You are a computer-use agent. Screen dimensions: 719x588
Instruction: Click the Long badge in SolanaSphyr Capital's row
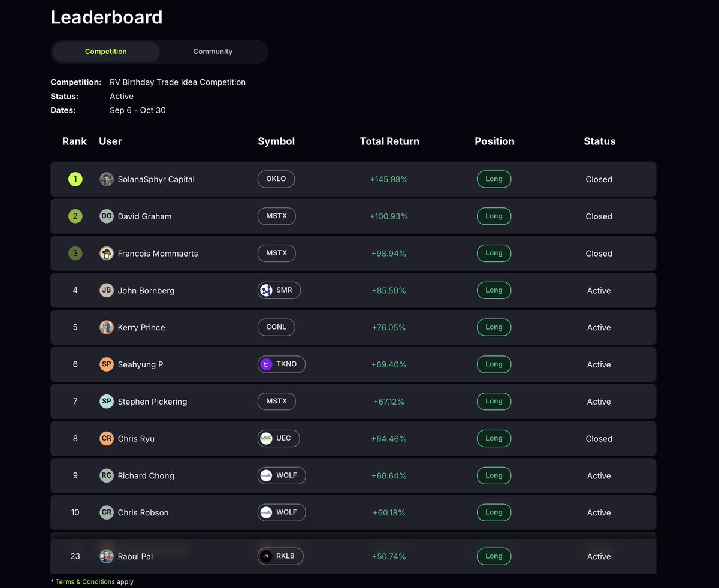pyautogui.click(x=494, y=179)
